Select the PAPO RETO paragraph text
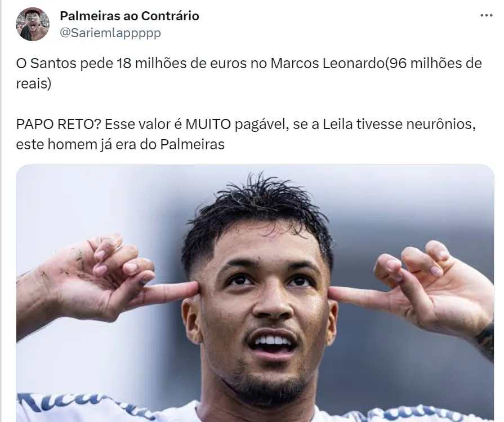 pos(246,134)
